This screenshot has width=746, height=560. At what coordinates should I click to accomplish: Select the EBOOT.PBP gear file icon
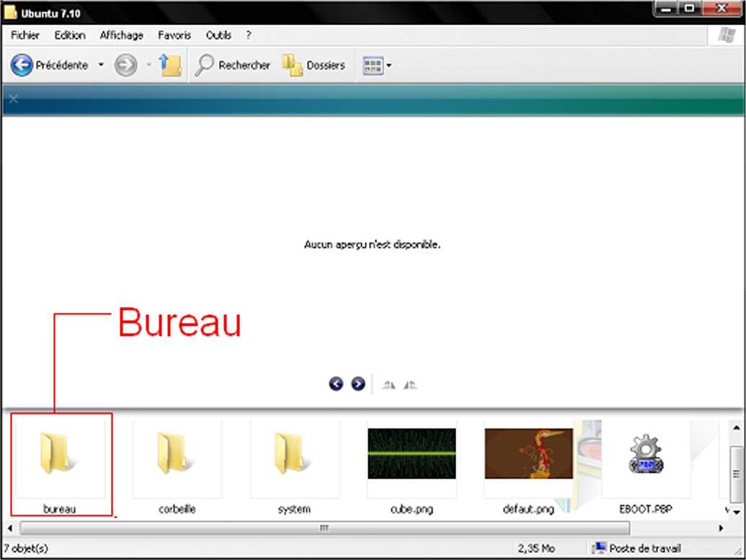coord(646,454)
